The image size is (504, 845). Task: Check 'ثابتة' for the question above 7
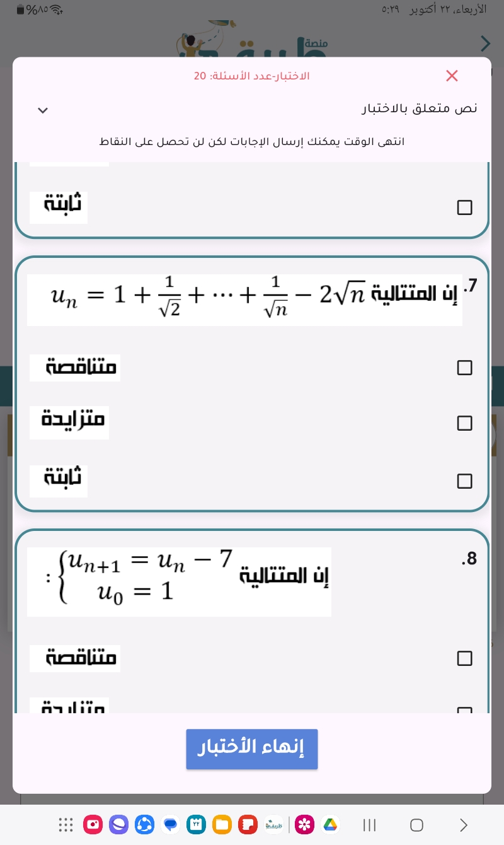[x=464, y=207]
